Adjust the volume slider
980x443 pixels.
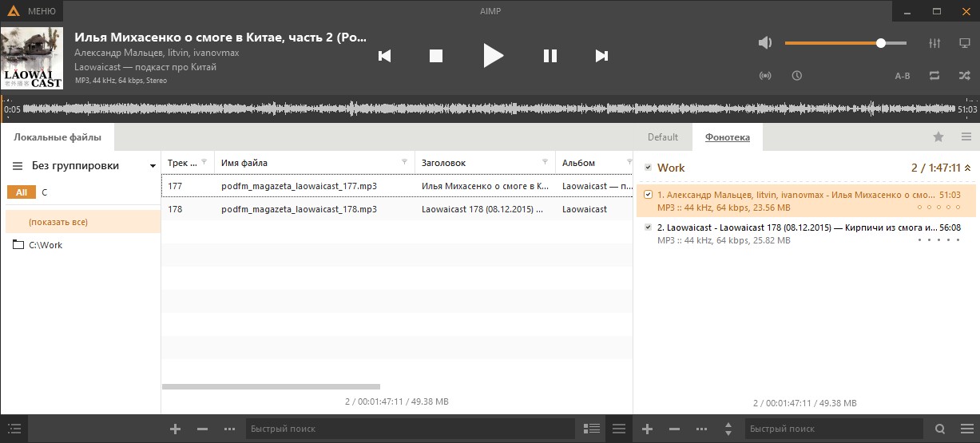pos(846,43)
